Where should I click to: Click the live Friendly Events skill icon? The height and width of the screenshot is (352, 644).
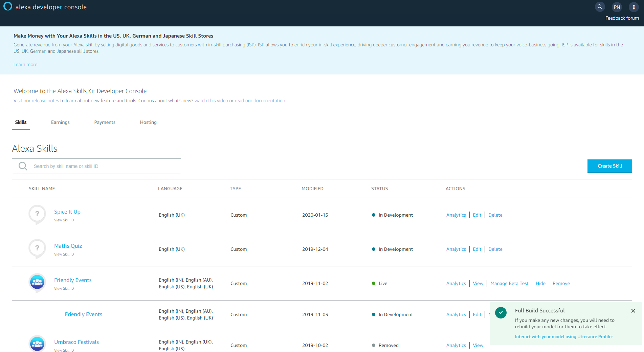pos(37,283)
